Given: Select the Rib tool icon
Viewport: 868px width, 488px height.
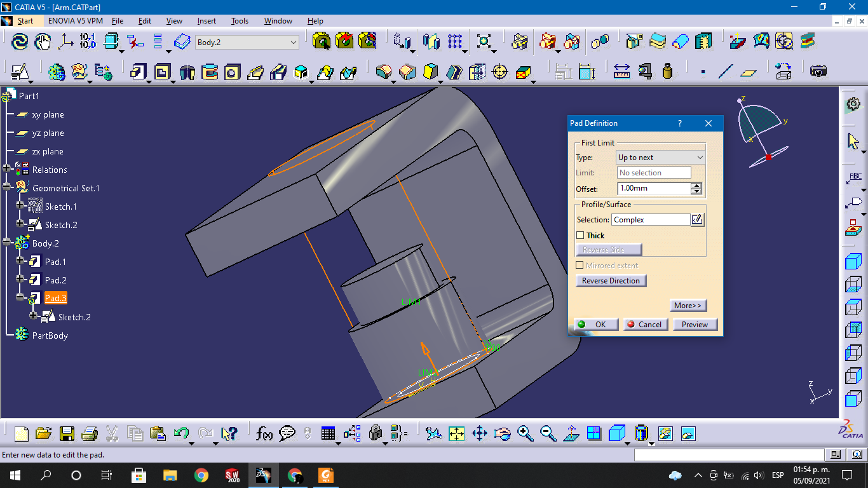Looking at the screenshot, I should click(x=255, y=72).
